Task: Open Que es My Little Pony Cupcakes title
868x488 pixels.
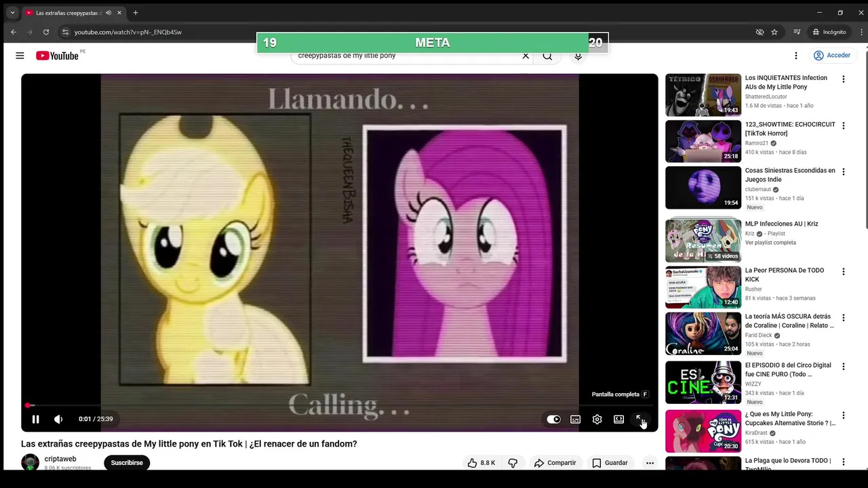Action: (x=790, y=418)
